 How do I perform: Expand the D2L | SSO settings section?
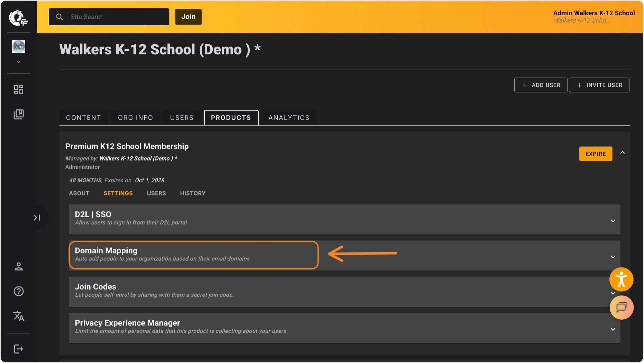click(x=613, y=221)
